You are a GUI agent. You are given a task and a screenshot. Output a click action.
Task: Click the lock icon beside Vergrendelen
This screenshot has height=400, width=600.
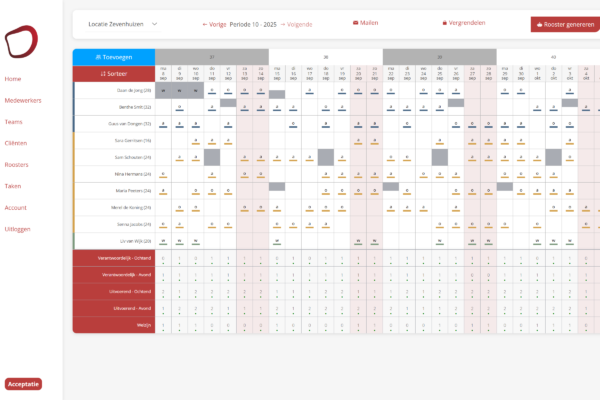[445, 23]
